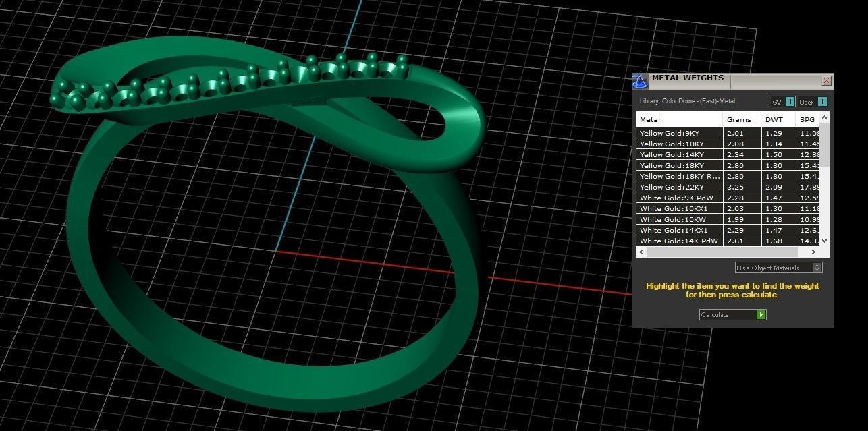This screenshot has width=868, height=431.
Task: Select the White Gold:9K PdW row
Action: pos(728,198)
